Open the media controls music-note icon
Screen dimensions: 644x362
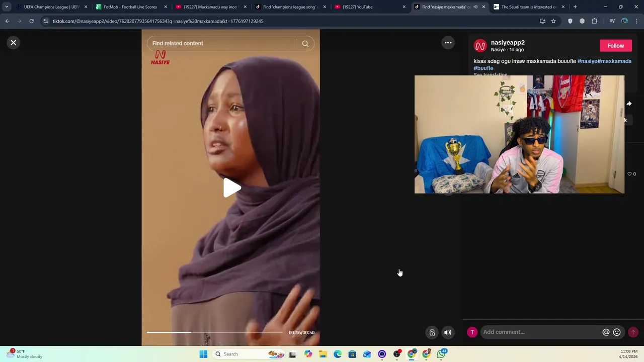[612, 21]
